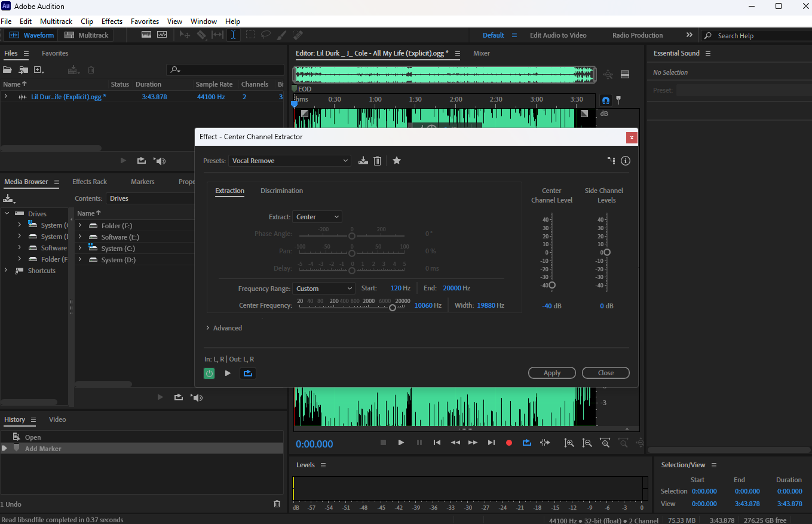
Task: Move playhead to previous marker
Action: coord(437,443)
